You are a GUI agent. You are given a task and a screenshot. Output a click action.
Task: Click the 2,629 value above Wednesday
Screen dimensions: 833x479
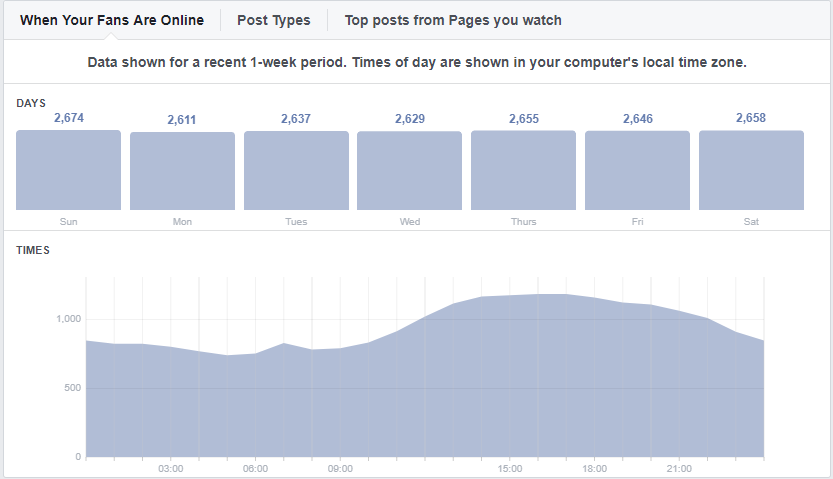(410, 119)
